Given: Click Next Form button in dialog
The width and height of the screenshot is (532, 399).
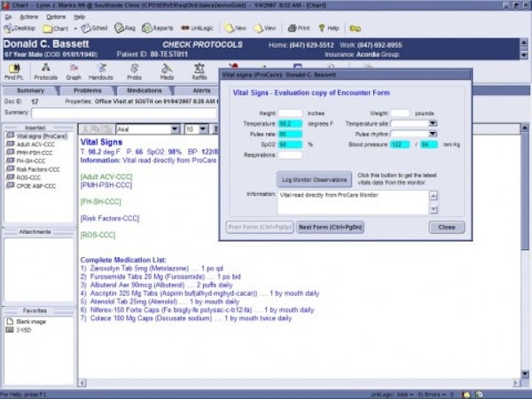Looking at the screenshot, I should [x=330, y=226].
